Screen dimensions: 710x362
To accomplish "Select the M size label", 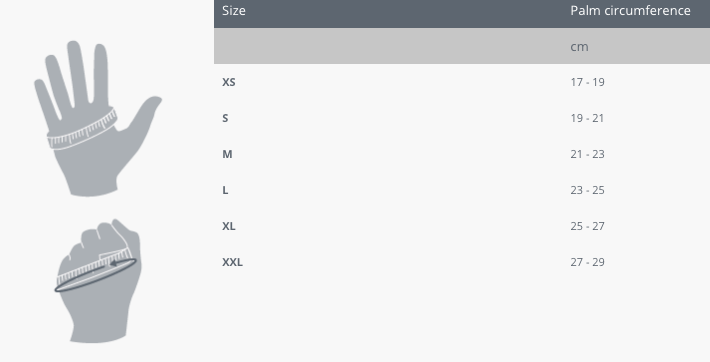I will pyautogui.click(x=227, y=154).
